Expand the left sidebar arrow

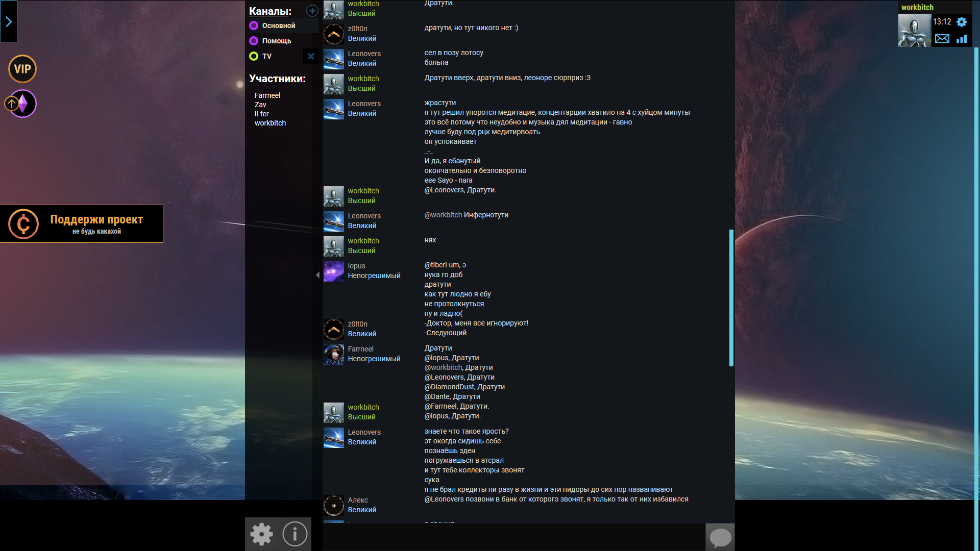pos(9,21)
